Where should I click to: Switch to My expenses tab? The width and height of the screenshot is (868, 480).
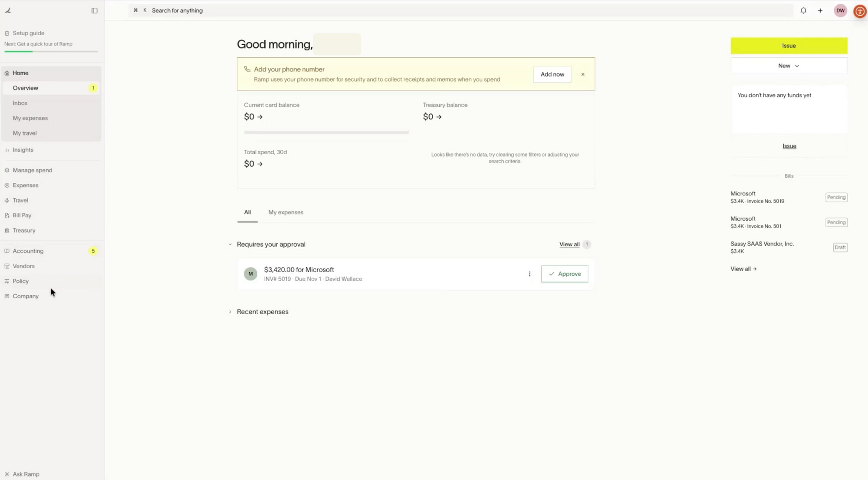point(286,212)
